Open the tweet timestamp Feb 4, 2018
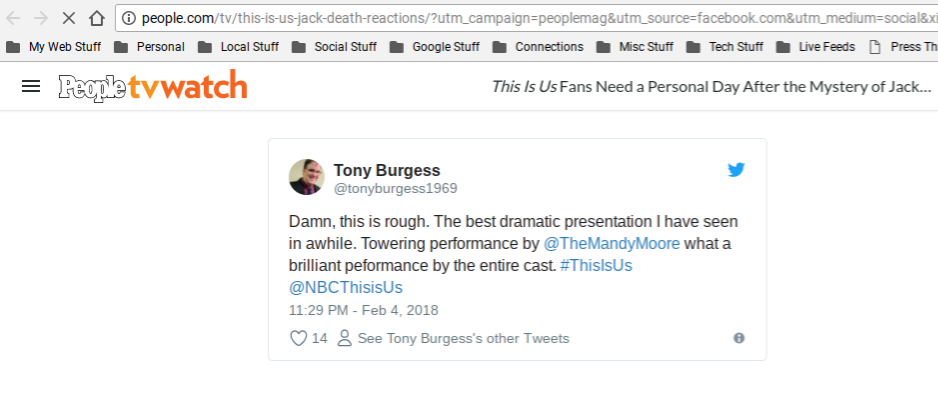 [x=363, y=310]
